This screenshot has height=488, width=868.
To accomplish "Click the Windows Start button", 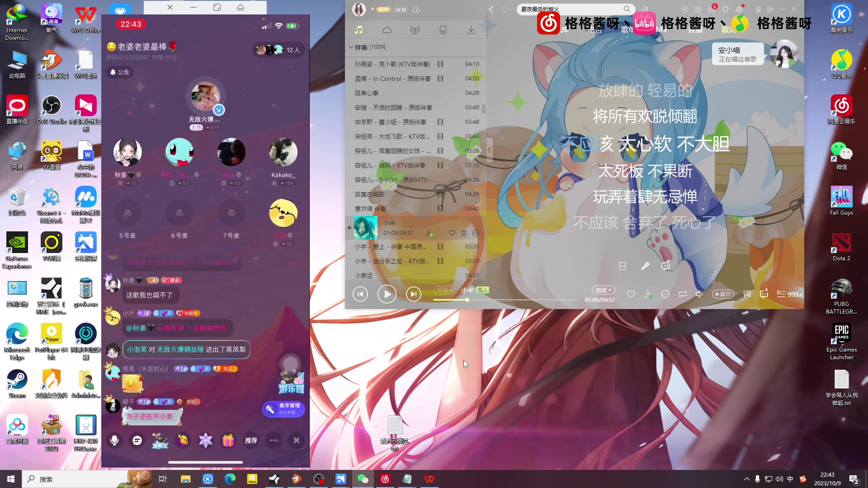I will 11,479.
